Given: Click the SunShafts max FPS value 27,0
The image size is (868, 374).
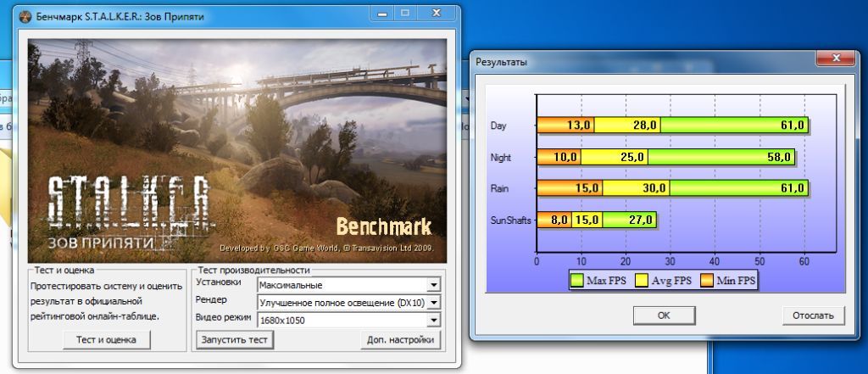Looking at the screenshot, I should (642, 220).
